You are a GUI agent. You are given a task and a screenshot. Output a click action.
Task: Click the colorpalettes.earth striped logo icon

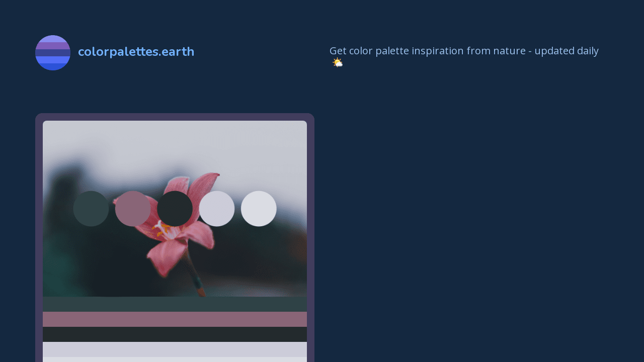pos(53,53)
